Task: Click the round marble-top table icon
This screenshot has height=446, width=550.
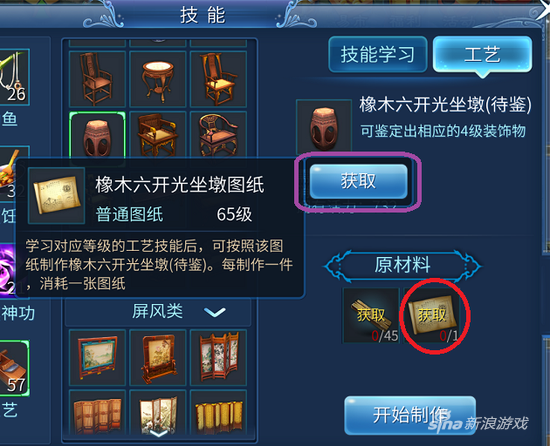Action: point(158,79)
